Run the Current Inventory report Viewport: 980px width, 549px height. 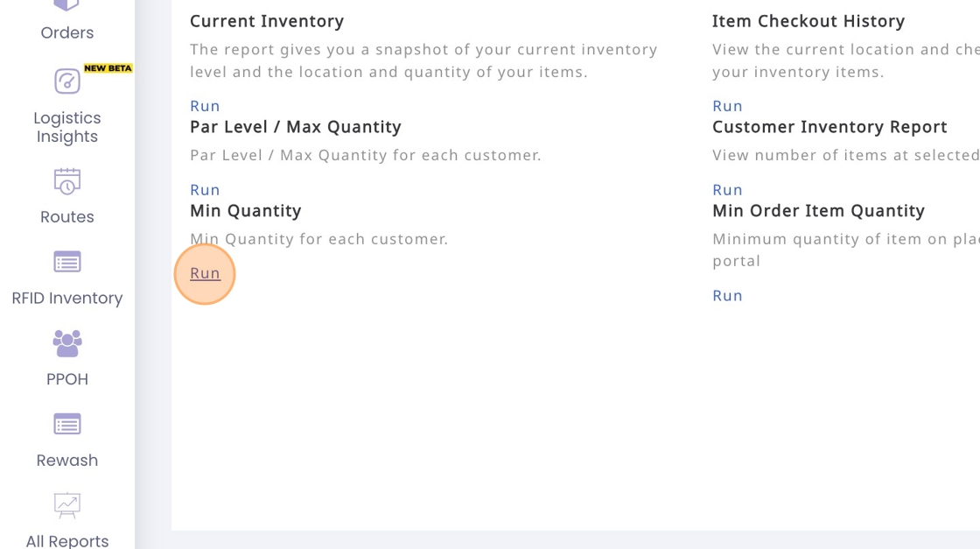pyautogui.click(x=205, y=106)
